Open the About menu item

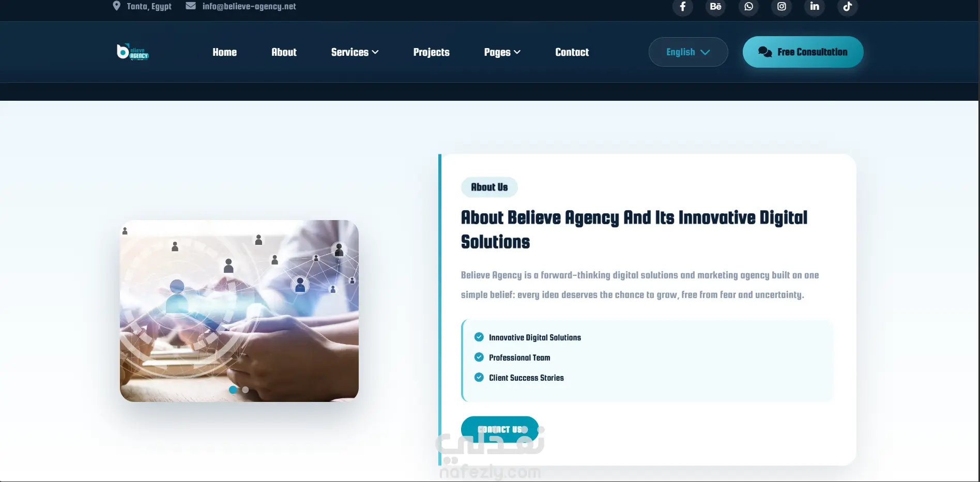coord(284,52)
